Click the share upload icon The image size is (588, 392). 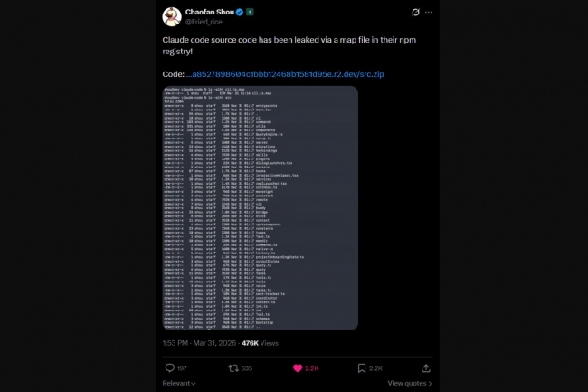[426, 368]
